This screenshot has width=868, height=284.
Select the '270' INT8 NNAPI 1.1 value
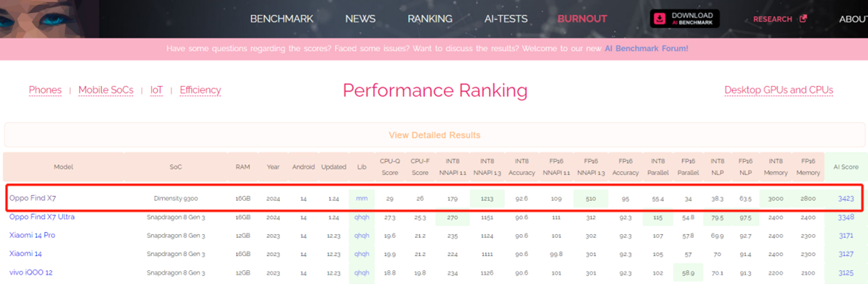tap(452, 217)
